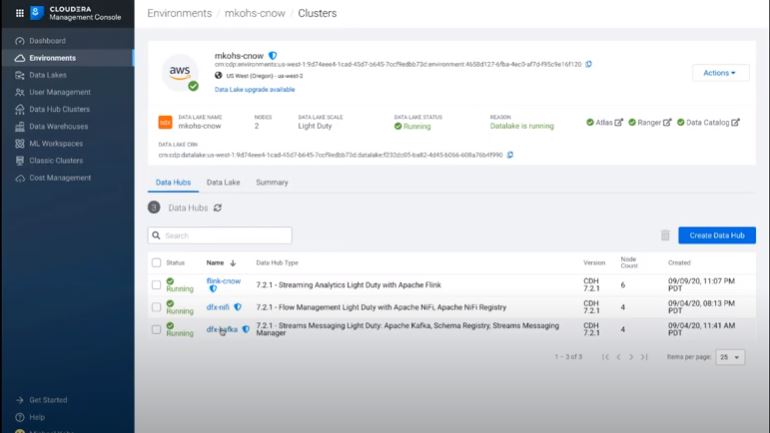
Task: Click the Cloudera logo icon
Action: click(37, 13)
